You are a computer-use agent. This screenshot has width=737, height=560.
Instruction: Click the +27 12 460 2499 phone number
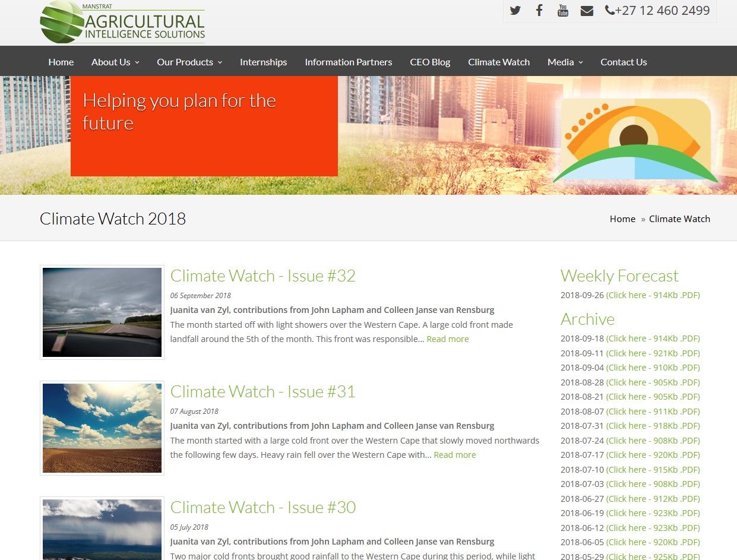point(663,10)
